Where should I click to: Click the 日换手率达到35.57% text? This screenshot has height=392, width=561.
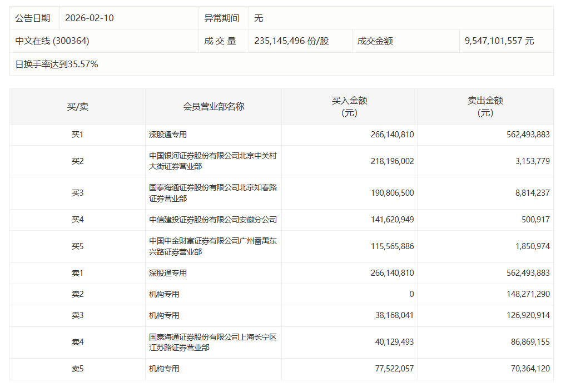point(57,64)
